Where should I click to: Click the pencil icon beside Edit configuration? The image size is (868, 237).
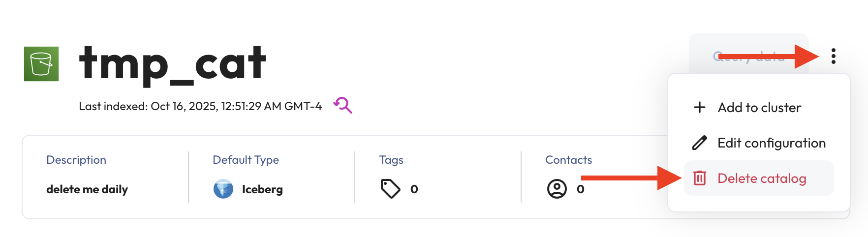(x=699, y=143)
